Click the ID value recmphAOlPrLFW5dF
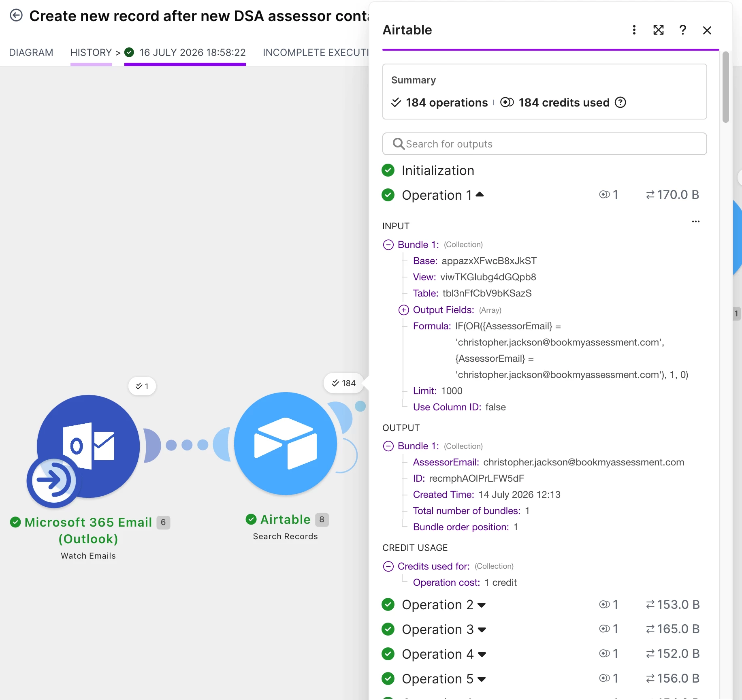The image size is (742, 700). (x=476, y=478)
